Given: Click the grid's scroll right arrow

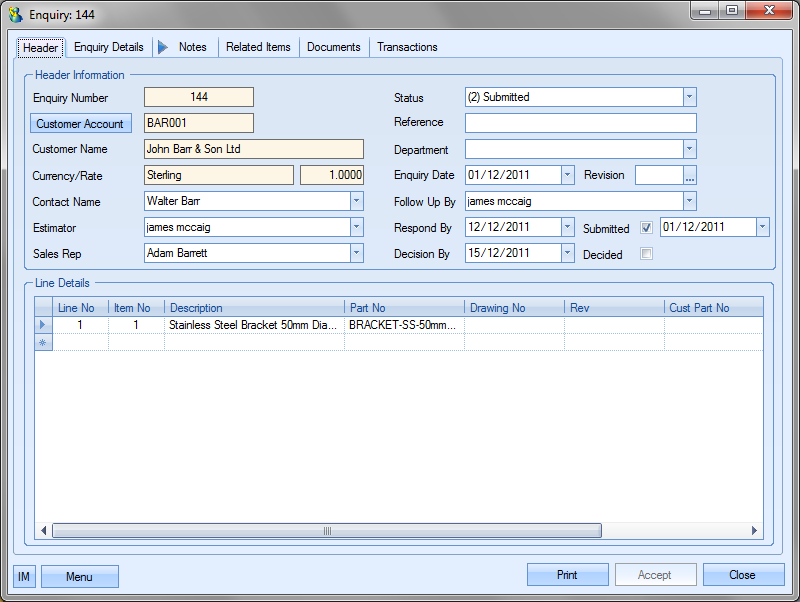Looking at the screenshot, I should (755, 531).
